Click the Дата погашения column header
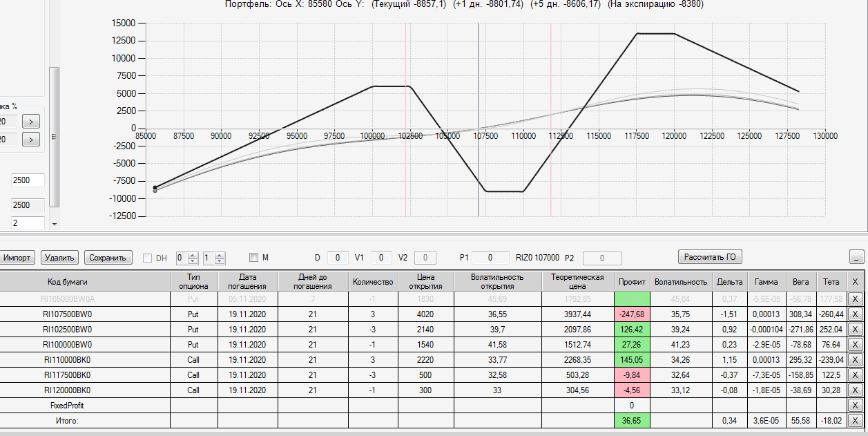 (248, 282)
